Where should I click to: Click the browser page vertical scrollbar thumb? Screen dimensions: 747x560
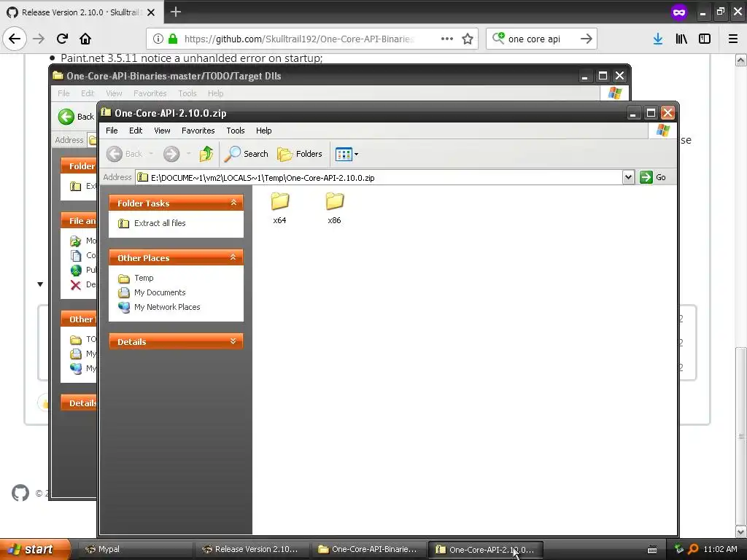point(741,436)
